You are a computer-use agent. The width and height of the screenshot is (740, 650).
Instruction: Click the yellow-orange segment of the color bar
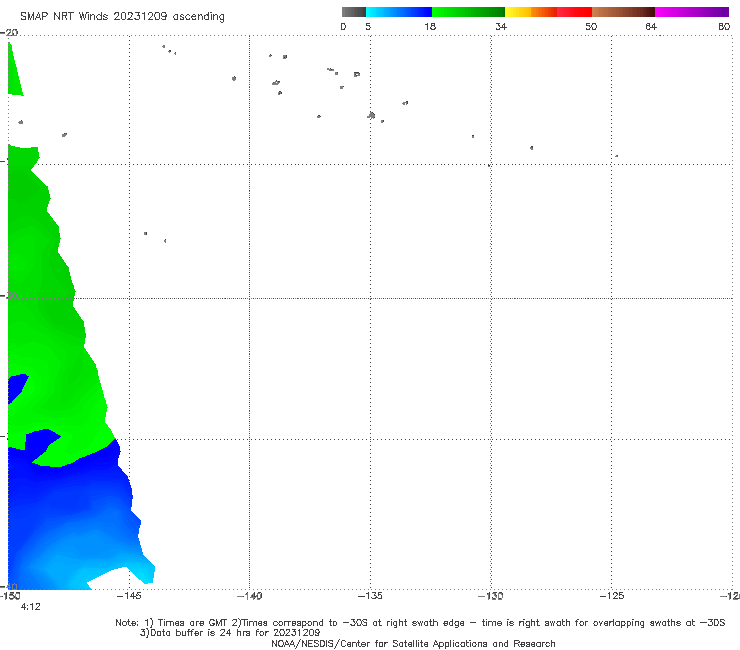coord(531,12)
